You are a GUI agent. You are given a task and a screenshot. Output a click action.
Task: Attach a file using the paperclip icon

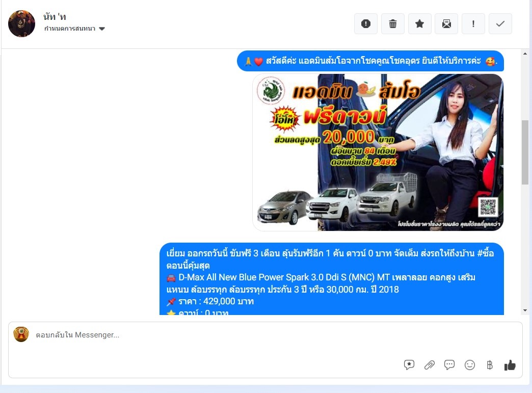point(429,365)
